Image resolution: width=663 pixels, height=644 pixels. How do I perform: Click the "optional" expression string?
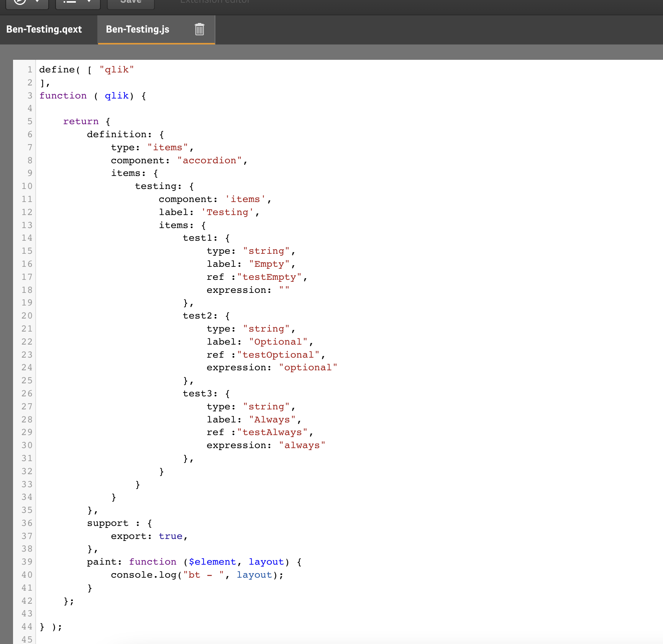(x=308, y=368)
